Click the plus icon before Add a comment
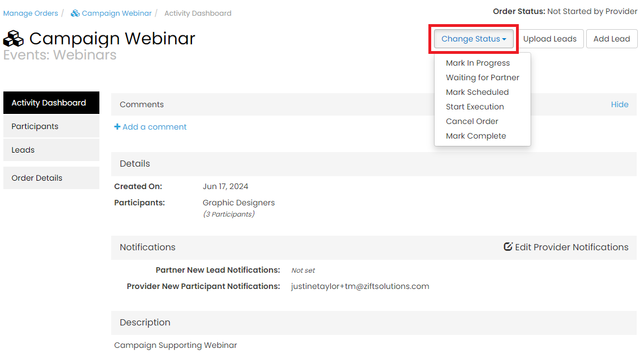644x358 pixels. (117, 126)
